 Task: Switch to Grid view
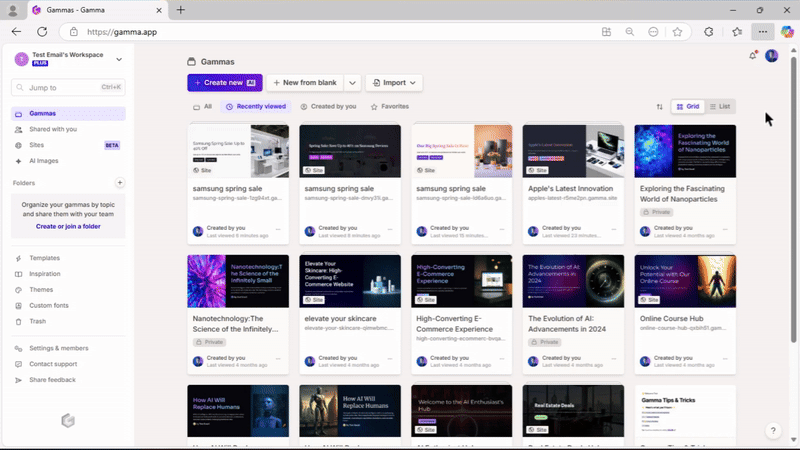coord(687,106)
